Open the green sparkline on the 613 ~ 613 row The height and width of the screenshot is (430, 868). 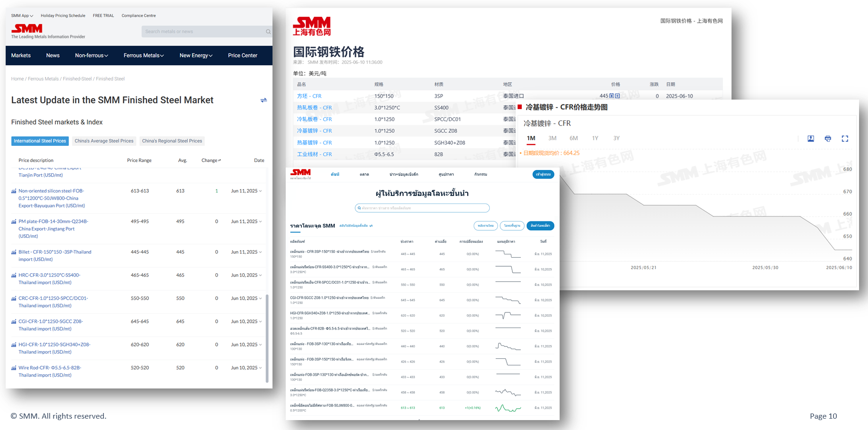point(508,408)
